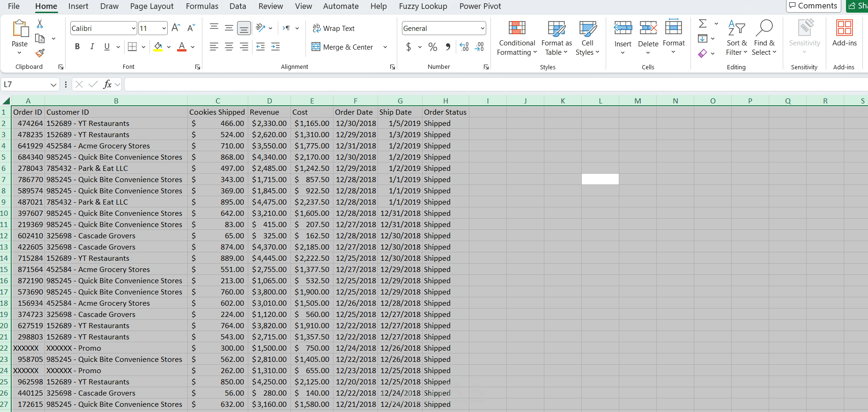Apply Percent Style to the cell
The width and height of the screenshot is (868, 412).
(x=433, y=47)
